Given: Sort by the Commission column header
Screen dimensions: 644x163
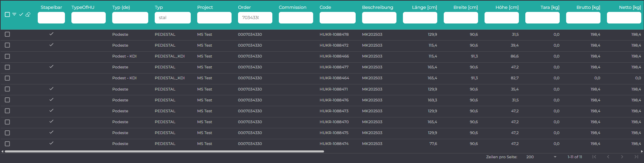Looking at the screenshot, I should pyautogui.click(x=292, y=7).
